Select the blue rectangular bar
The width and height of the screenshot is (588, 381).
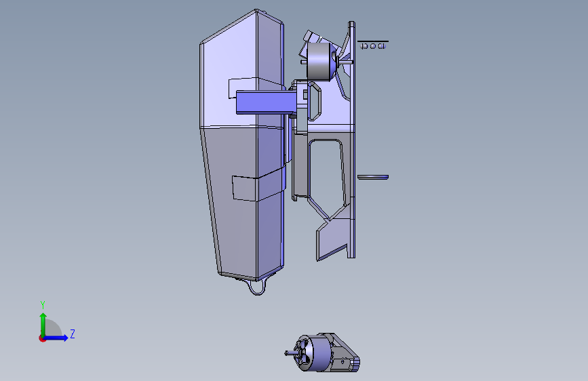click(x=264, y=102)
